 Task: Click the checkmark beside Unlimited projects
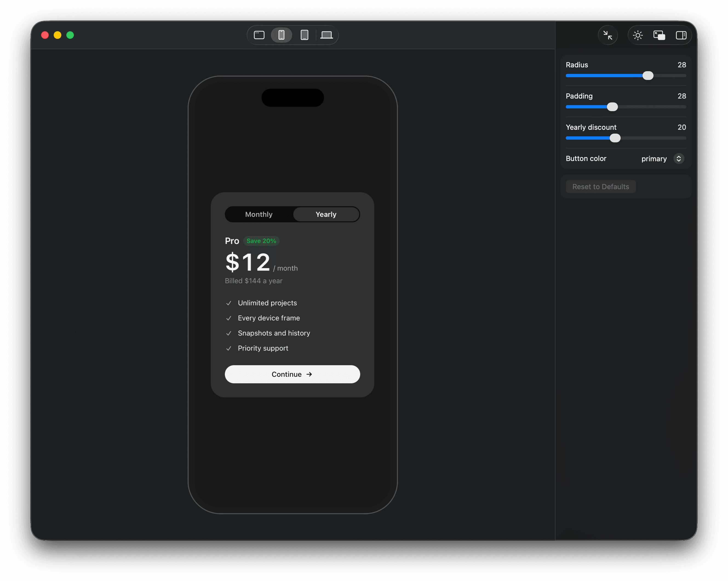229,303
